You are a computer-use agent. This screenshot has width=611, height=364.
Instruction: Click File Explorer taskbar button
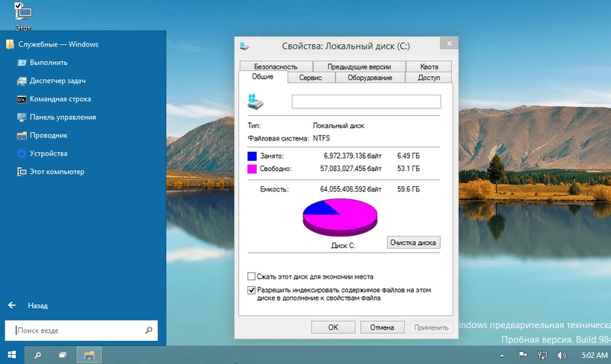coord(89,355)
